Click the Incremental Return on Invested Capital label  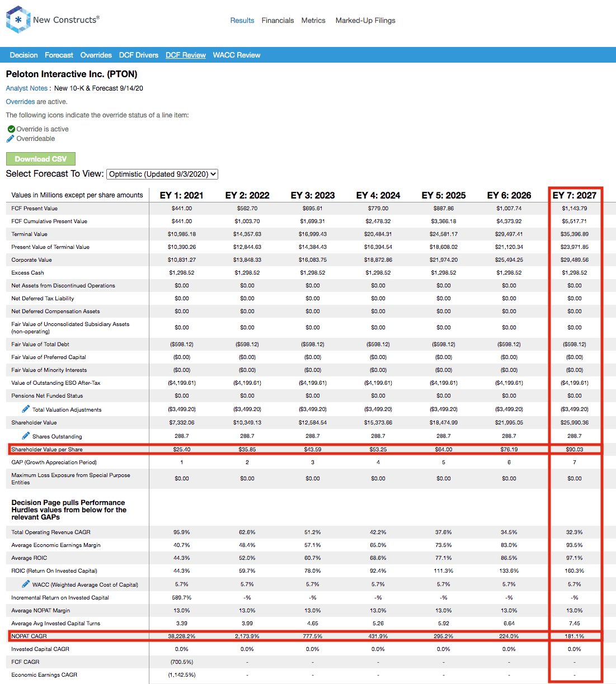click(x=60, y=598)
